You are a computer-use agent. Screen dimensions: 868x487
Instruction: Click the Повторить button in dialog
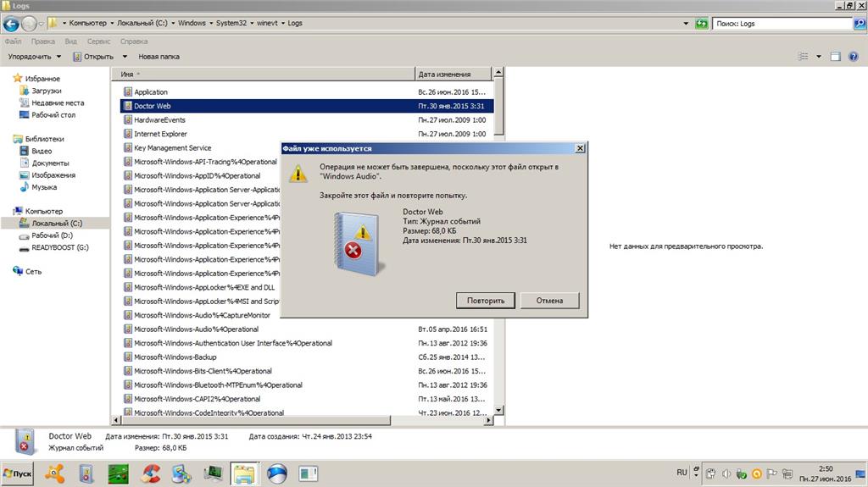[x=486, y=301]
